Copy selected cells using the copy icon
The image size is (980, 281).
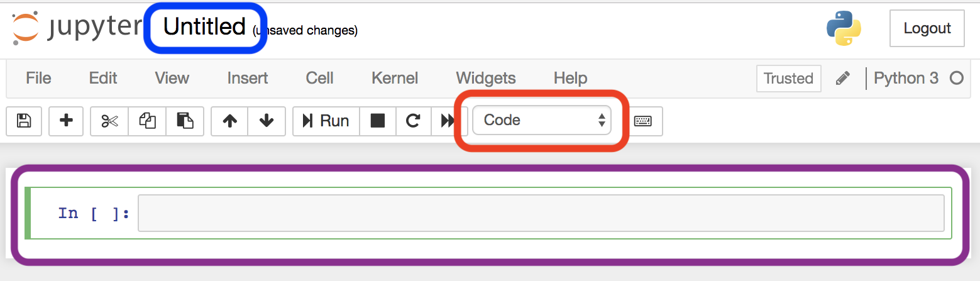(x=147, y=121)
